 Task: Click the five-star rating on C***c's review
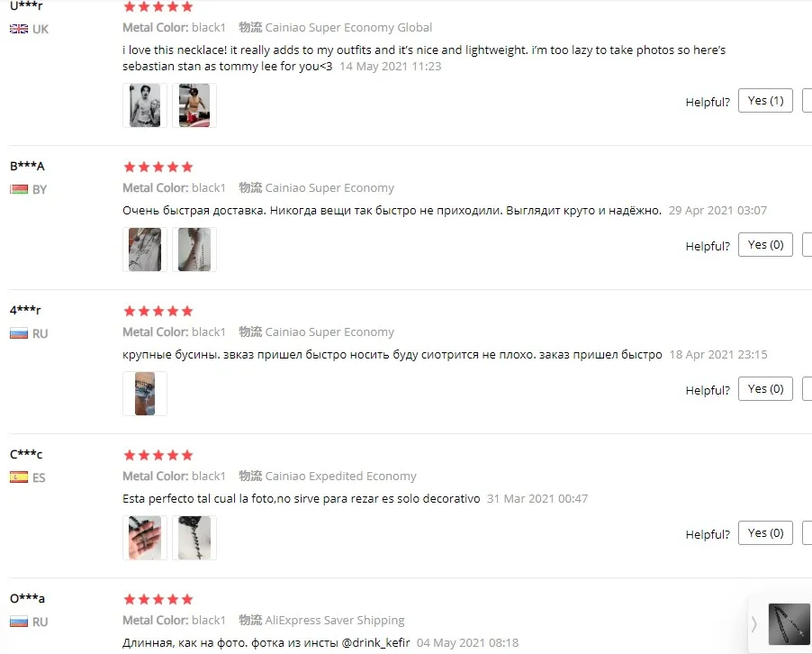tap(158, 455)
